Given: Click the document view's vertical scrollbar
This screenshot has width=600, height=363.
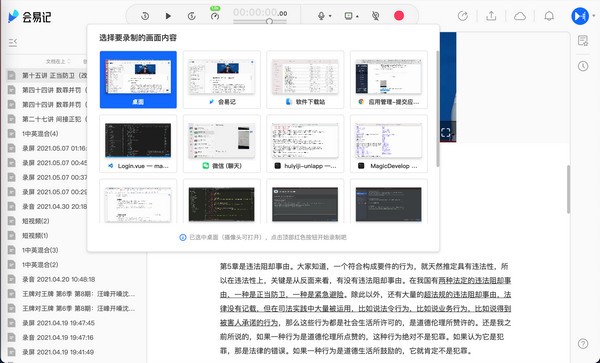Looking at the screenshot, I should click(568, 189).
